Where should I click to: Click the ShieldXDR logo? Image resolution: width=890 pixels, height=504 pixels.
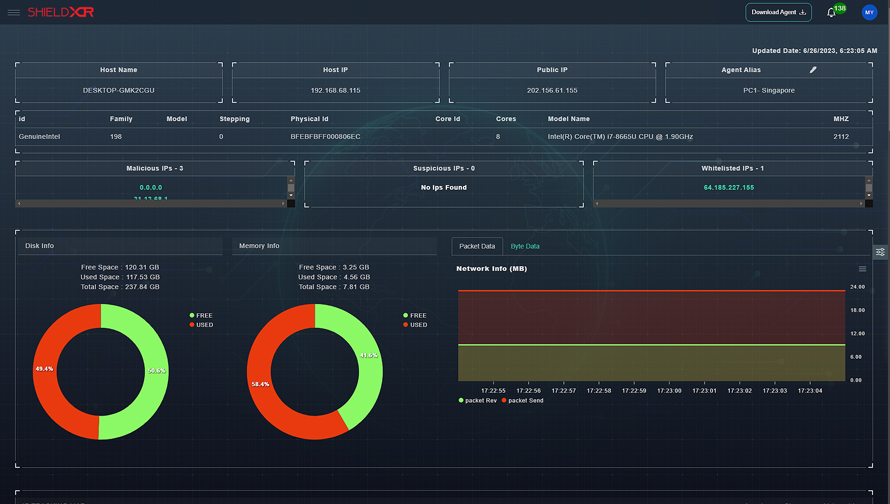[61, 12]
